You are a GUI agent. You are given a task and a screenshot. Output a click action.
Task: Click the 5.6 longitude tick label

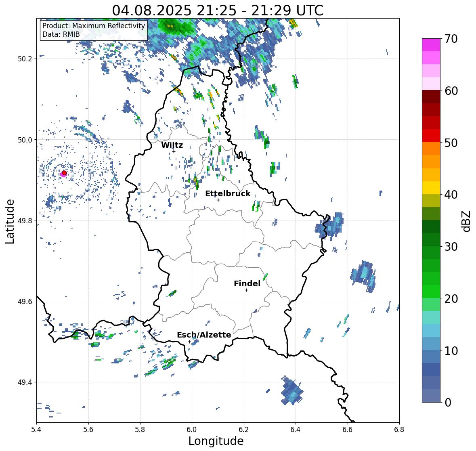coord(88,429)
